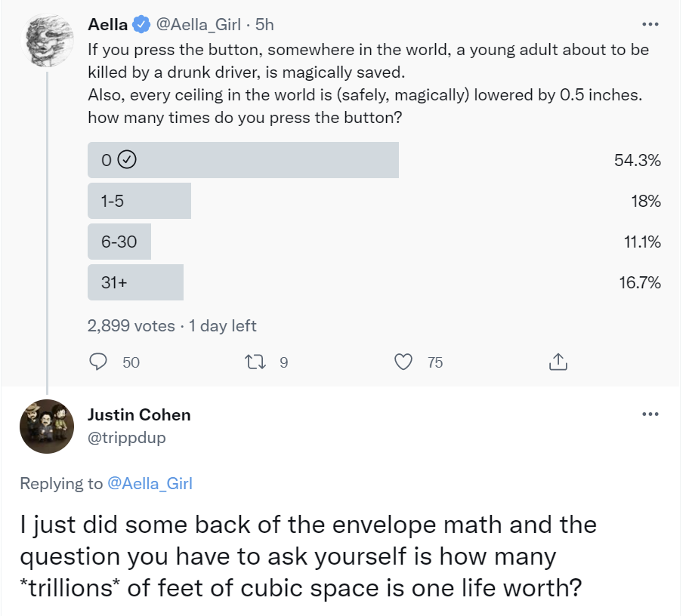Click Justin Cohen's profile avatar
Screen dimensions: 689x616
47,426
